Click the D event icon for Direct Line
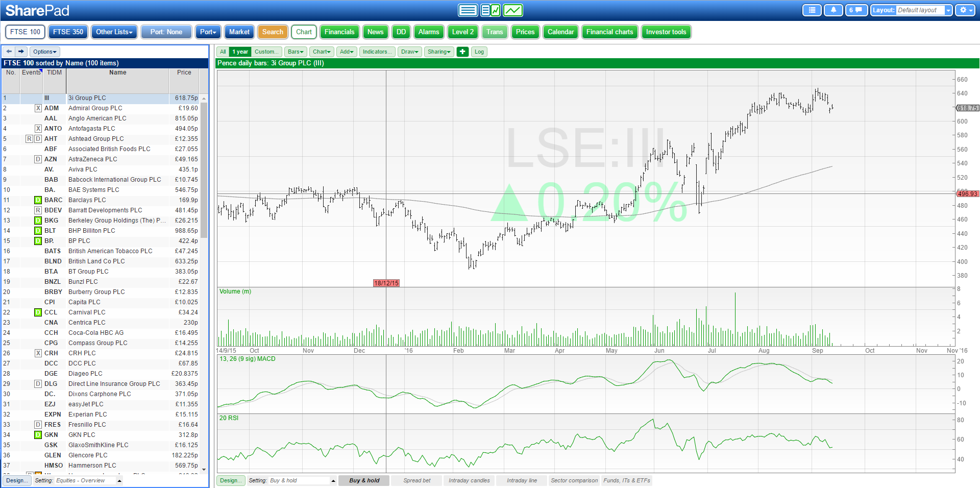Viewport: 980px width, 488px height. (x=38, y=384)
